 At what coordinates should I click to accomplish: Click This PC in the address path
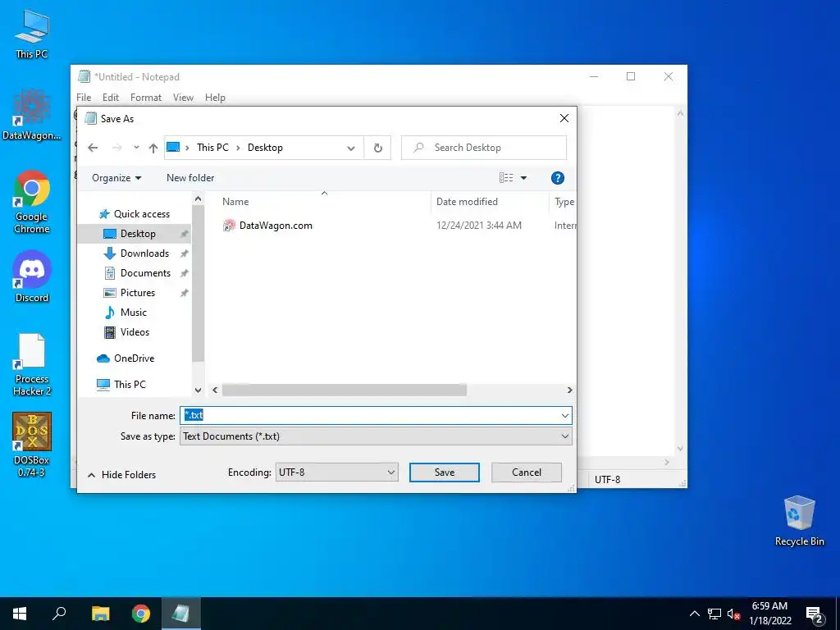click(x=212, y=148)
